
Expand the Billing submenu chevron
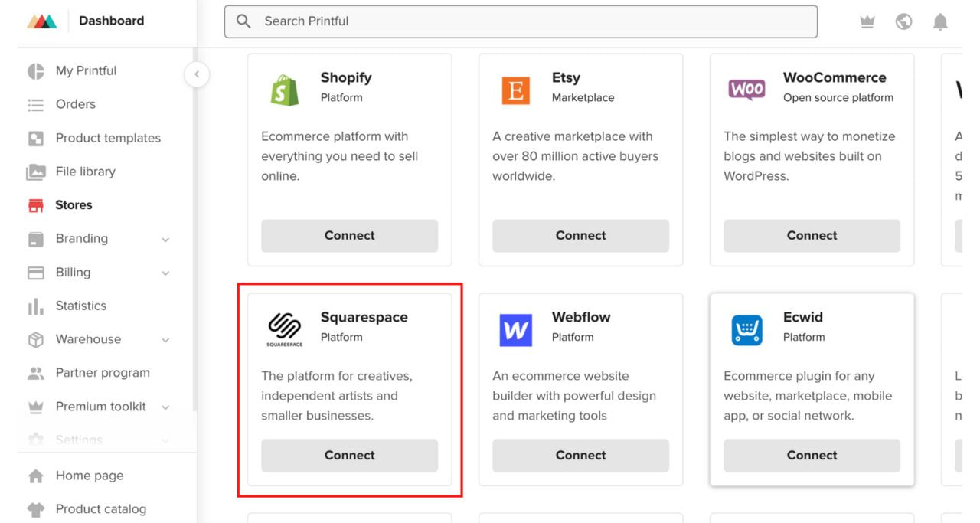[x=165, y=273]
